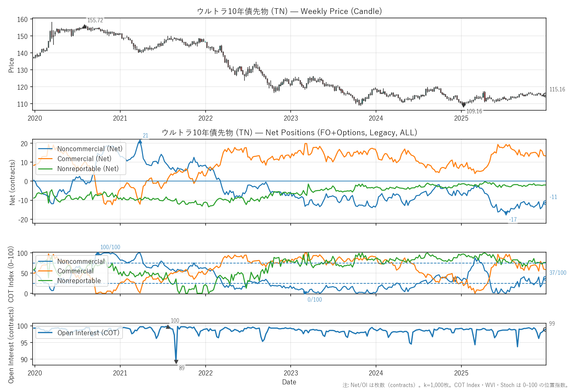This screenshot has height=392, width=574.
Task: Click the price high triangle marker at 155.72
Action: coord(85,26)
